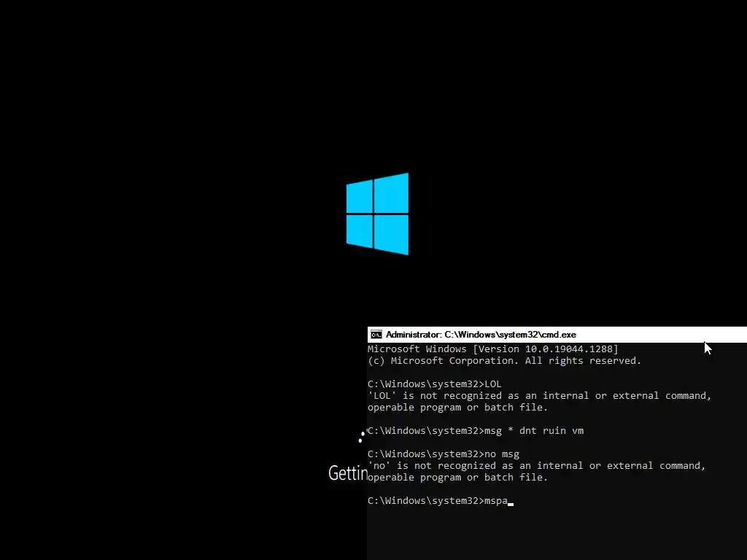The height and width of the screenshot is (560, 747).
Task: Click the last 'operable program or batch file.' line
Action: tap(458, 477)
